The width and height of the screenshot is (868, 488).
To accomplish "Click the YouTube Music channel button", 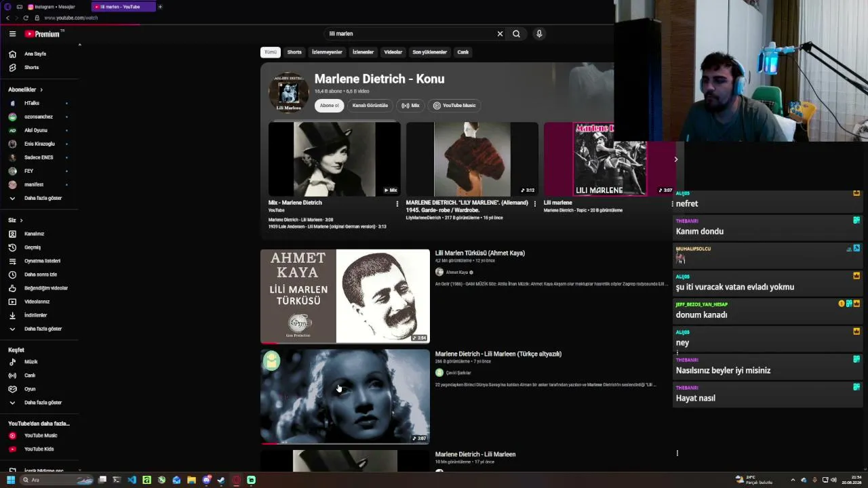I will pos(454,106).
